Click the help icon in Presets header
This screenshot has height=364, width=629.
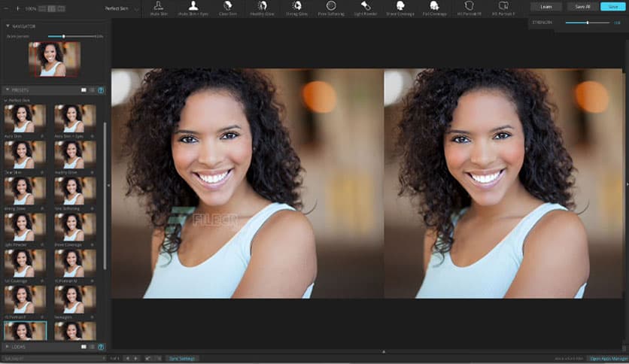[x=101, y=90]
